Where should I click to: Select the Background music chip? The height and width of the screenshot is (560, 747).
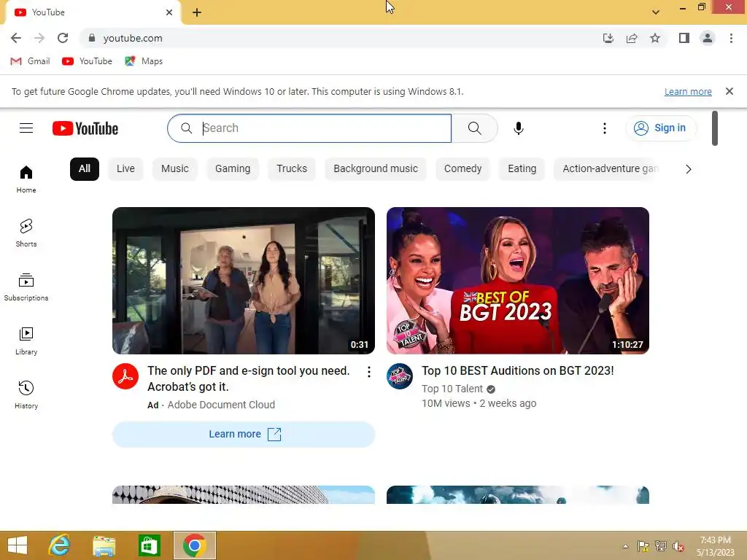pos(376,169)
